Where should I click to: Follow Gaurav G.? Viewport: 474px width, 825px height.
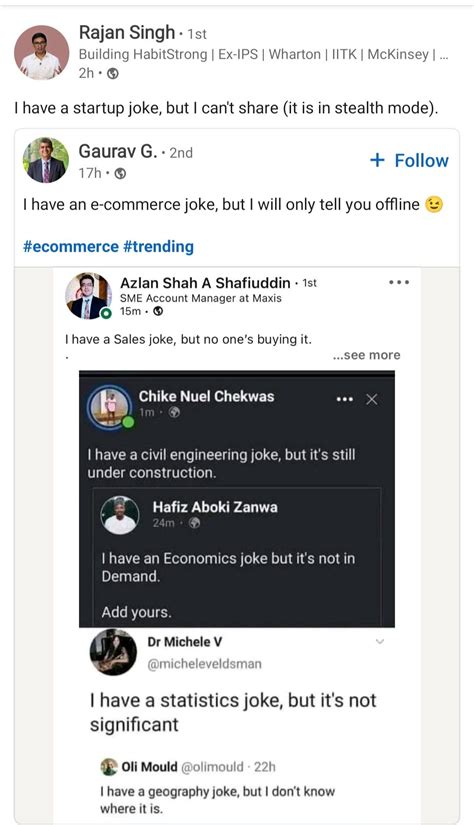[x=410, y=160]
